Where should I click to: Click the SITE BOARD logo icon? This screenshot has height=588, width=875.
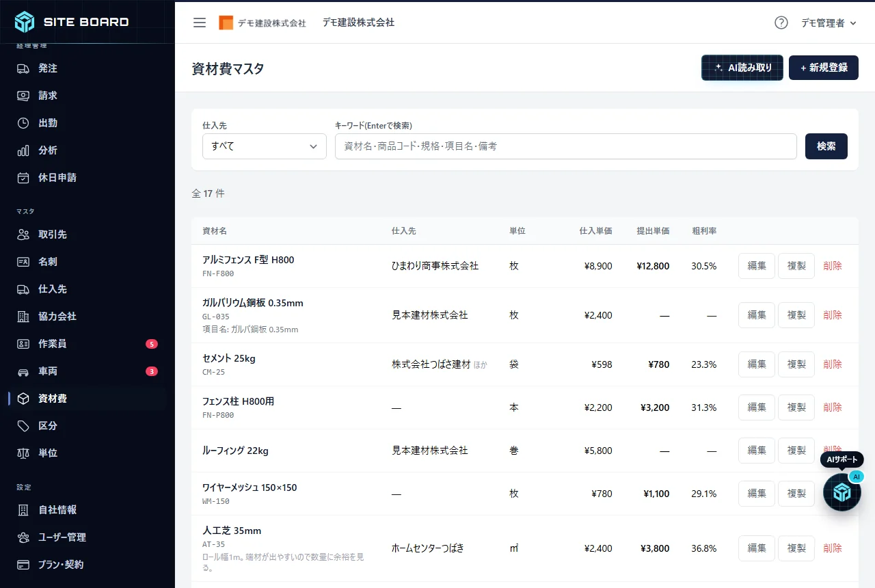(25, 22)
